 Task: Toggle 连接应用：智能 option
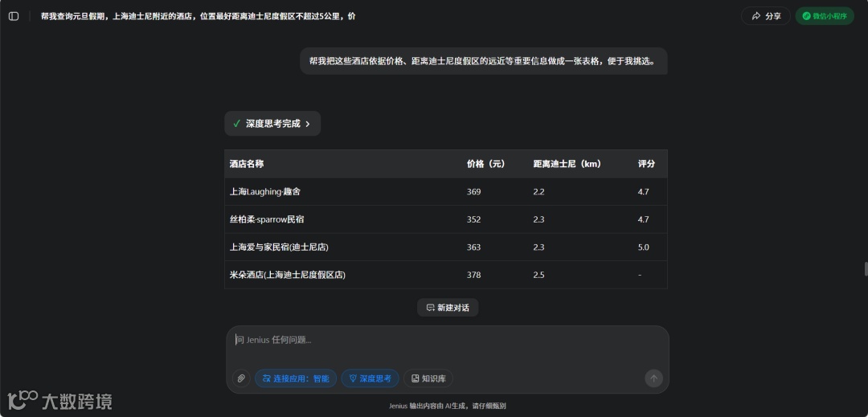(296, 378)
